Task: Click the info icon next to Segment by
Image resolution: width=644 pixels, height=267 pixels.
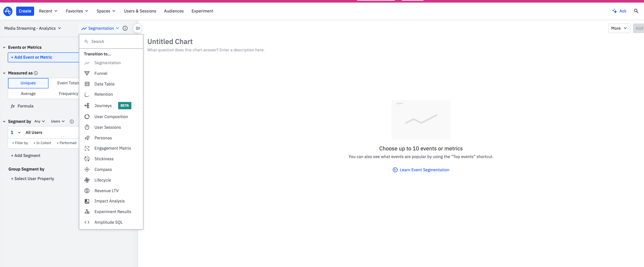Action: pyautogui.click(x=72, y=121)
